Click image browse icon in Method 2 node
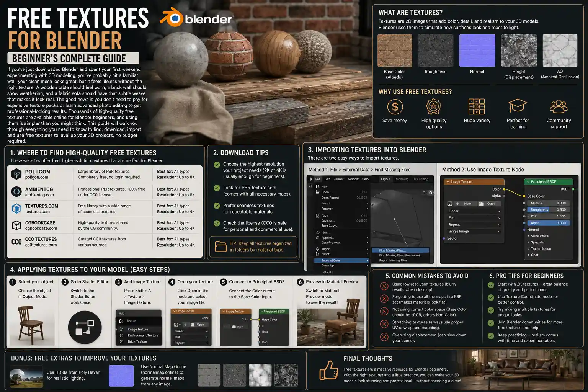This screenshot has width=588, height=392. 450,204
